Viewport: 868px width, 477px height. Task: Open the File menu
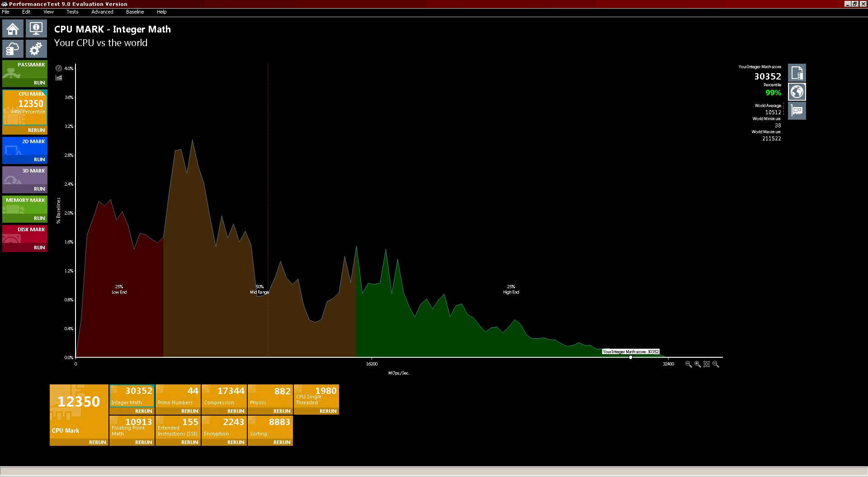click(6, 12)
